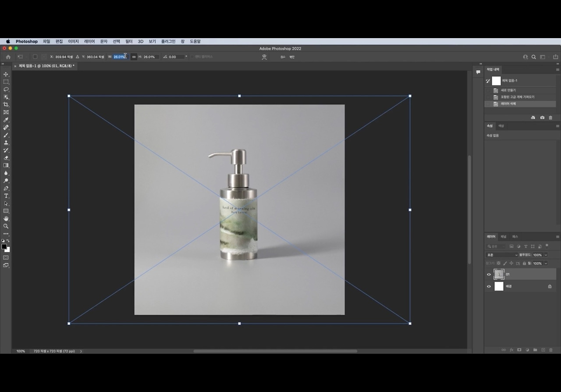
Task: Open the blend mode 표준 dropdown
Action: pos(502,255)
